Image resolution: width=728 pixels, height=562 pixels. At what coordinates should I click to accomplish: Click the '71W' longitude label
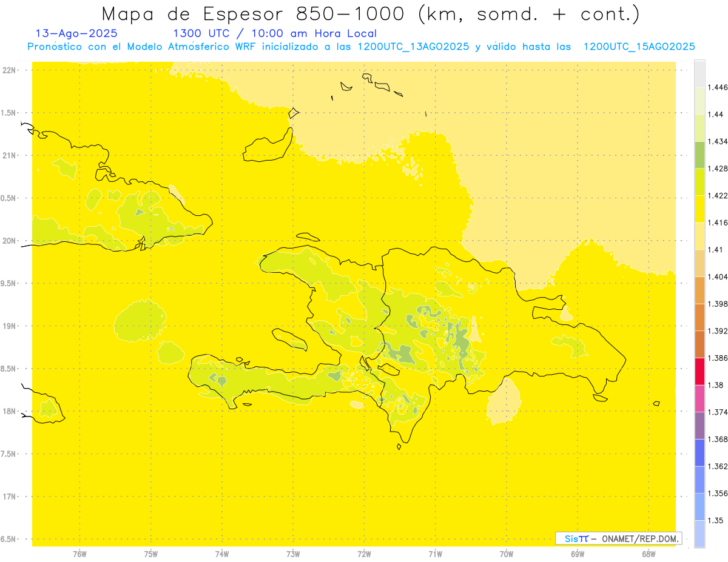click(x=435, y=554)
